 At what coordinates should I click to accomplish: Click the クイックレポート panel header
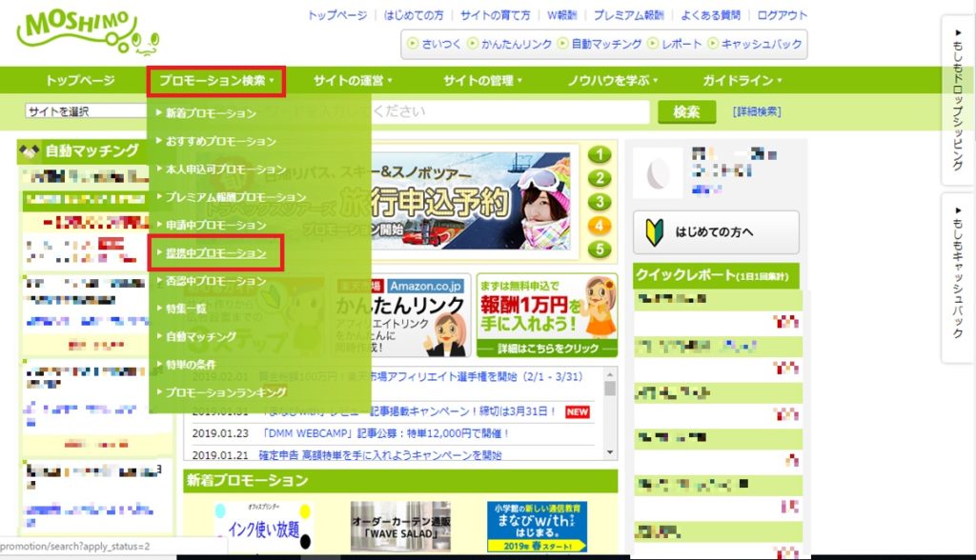(x=716, y=275)
